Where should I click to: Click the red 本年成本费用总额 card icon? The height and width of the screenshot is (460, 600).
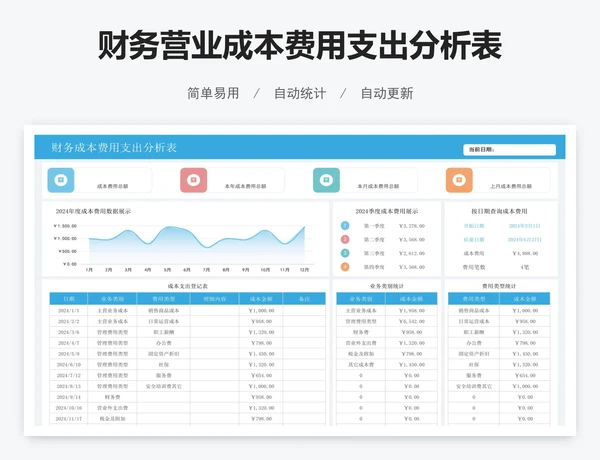(194, 180)
